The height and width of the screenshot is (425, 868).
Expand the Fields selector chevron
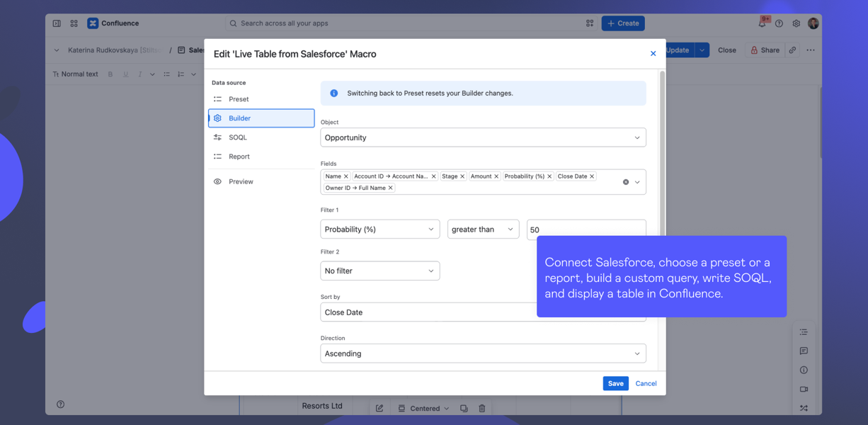coord(637,182)
